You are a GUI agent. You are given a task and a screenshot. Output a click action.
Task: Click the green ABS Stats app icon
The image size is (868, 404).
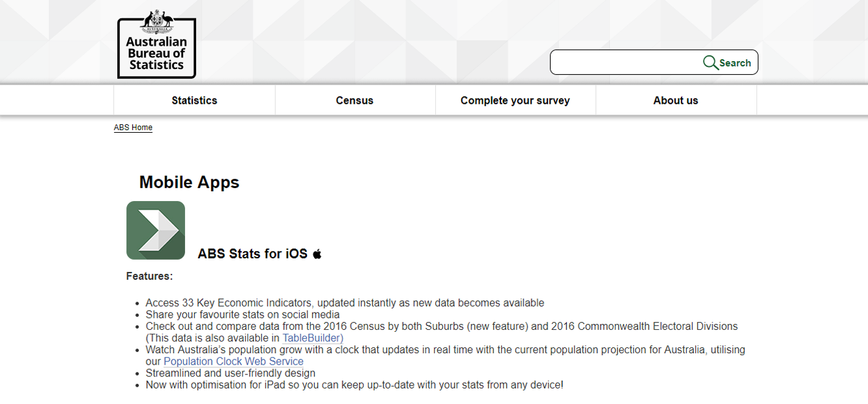point(155,230)
